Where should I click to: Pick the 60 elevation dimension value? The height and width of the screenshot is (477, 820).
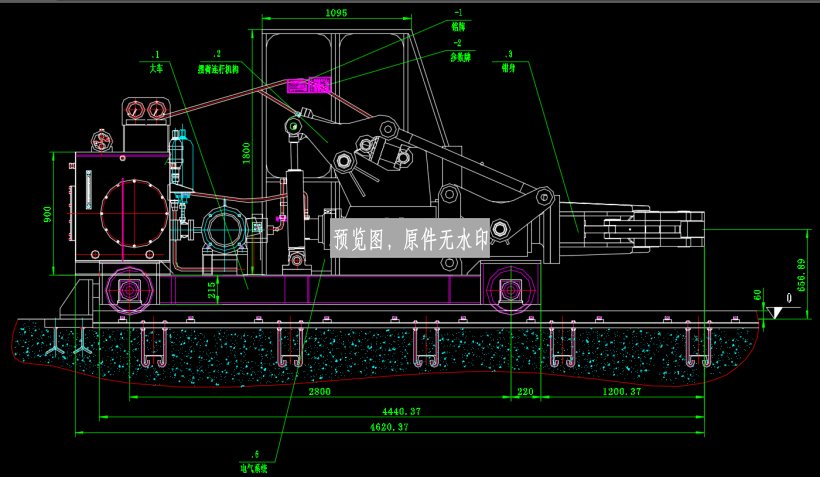pyautogui.click(x=758, y=295)
